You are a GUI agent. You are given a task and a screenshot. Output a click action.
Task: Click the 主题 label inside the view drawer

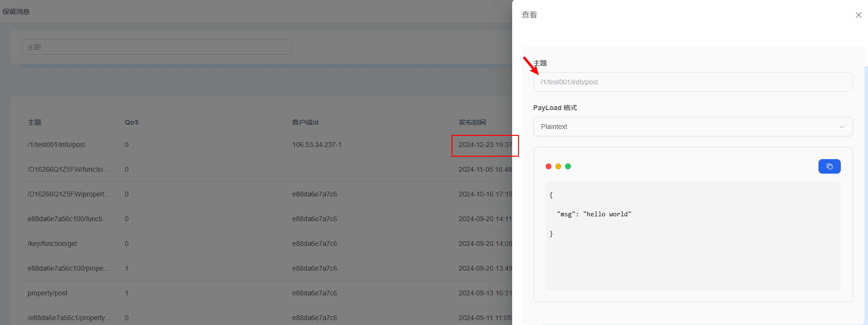tap(540, 63)
